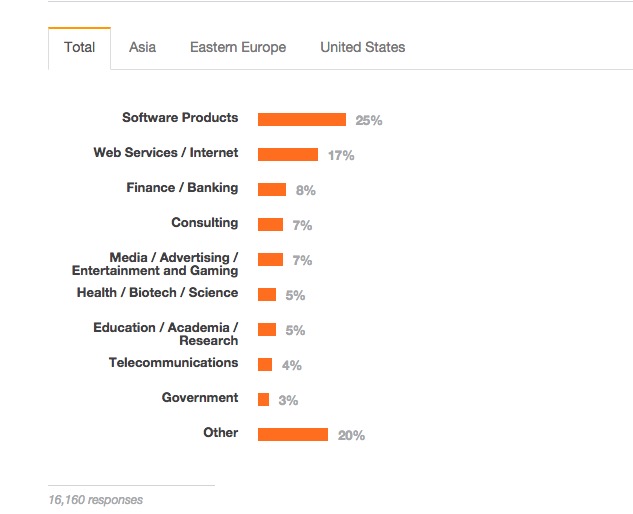Click the Consulting label
The height and width of the screenshot is (514, 633).
[x=204, y=223]
